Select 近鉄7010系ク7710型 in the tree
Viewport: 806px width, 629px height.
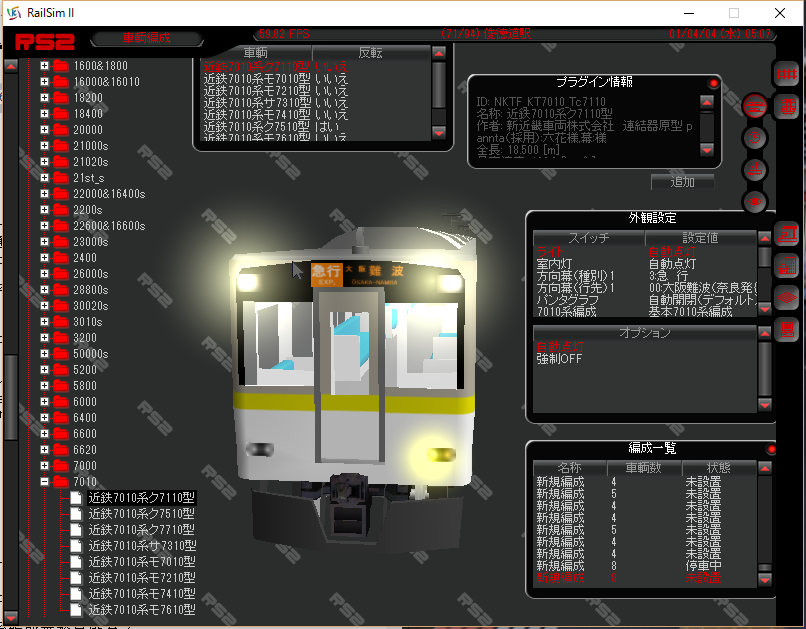(141, 530)
